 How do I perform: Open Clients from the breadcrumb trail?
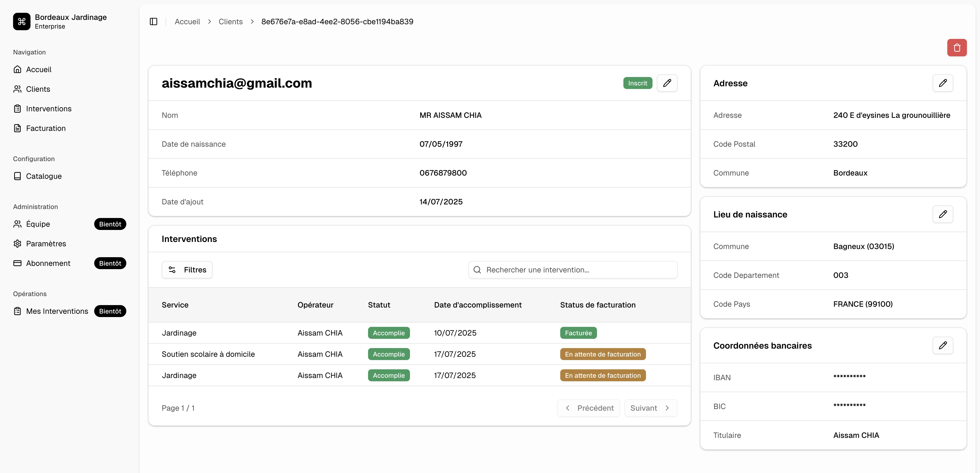pyautogui.click(x=231, y=21)
